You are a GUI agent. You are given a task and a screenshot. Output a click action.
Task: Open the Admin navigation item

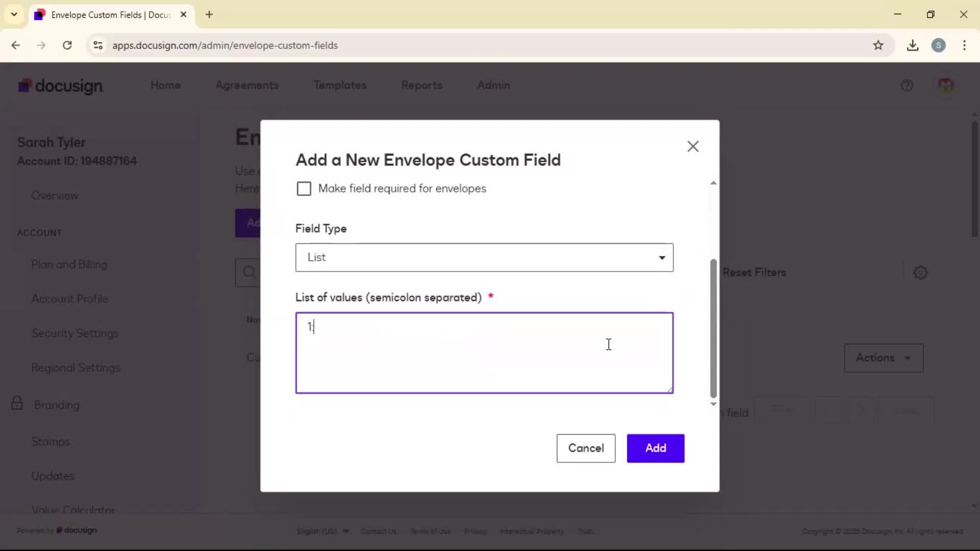click(494, 85)
